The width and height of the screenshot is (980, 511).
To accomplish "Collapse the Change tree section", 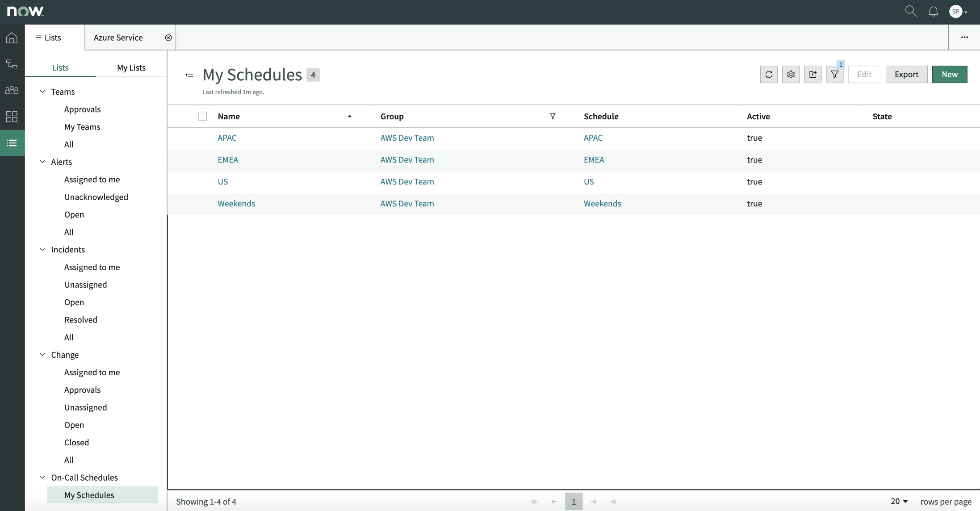I will pyautogui.click(x=42, y=355).
